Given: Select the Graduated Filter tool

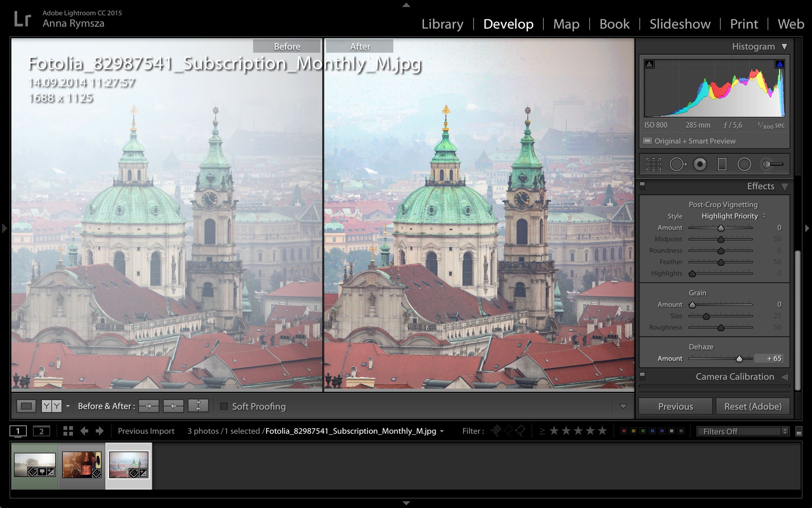Looking at the screenshot, I should pos(722,164).
